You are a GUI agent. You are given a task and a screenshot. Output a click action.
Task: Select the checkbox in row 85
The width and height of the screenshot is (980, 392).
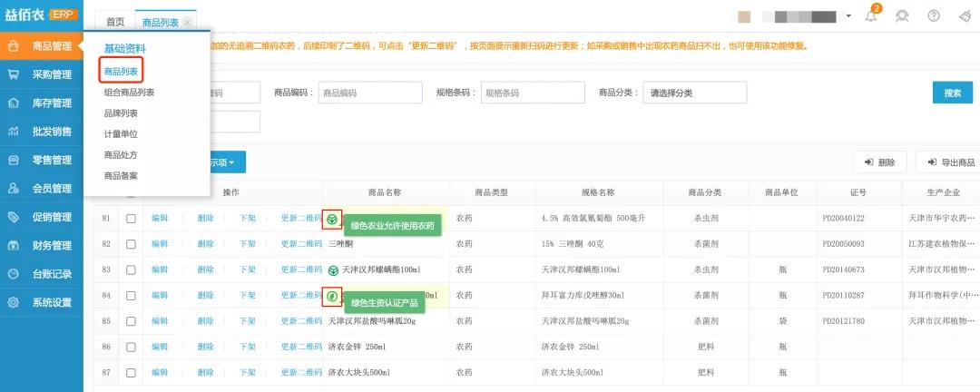click(131, 321)
